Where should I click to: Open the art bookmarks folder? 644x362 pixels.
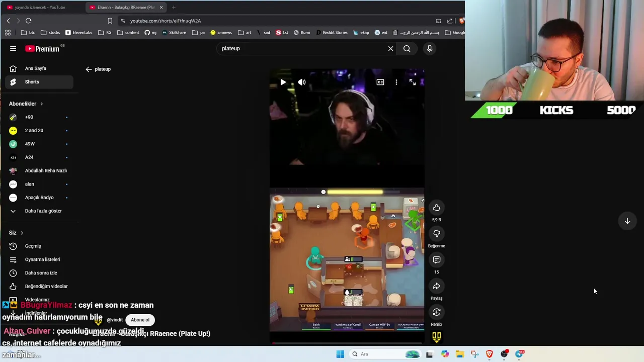(x=245, y=33)
